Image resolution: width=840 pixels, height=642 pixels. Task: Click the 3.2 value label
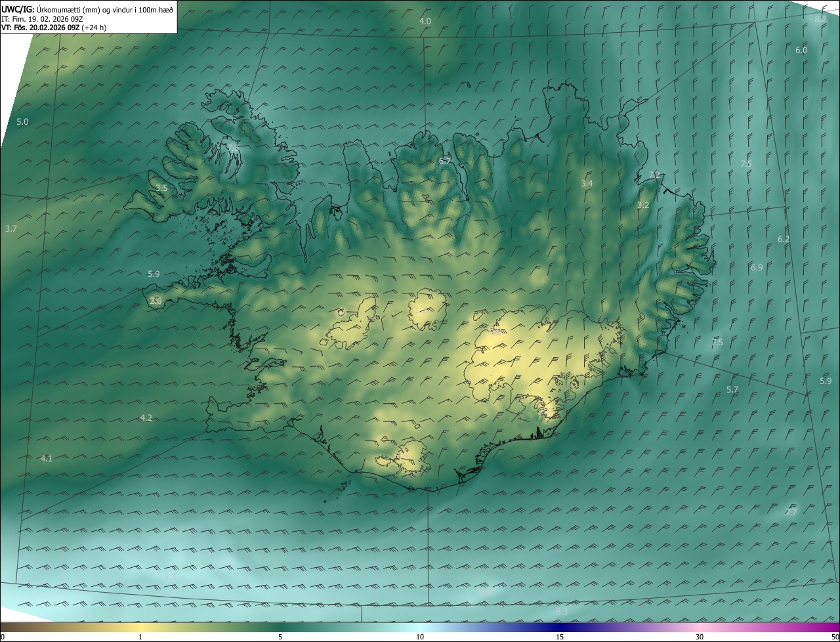(x=643, y=205)
